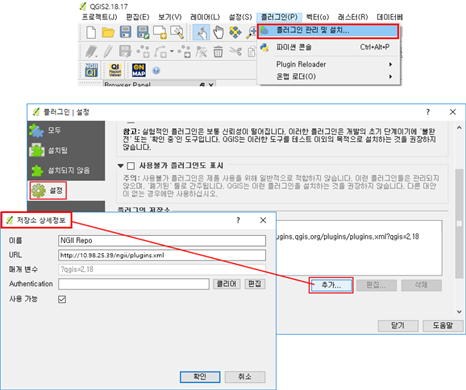Screen dimensions: 466x390
Task: Click the blue help icon beside ON MAP
Action: tap(156, 70)
